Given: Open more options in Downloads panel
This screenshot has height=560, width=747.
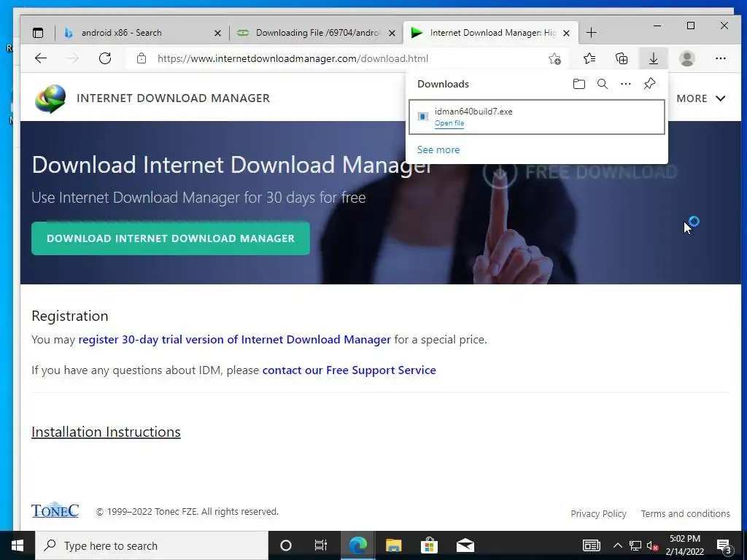Looking at the screenshot, I should pyautogui.click(x=625, y=84).
